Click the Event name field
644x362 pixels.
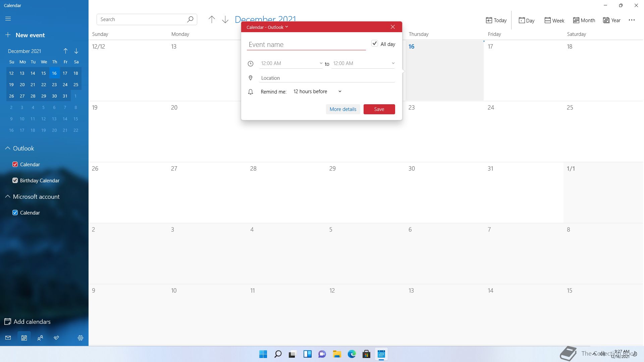click(306, 45)
